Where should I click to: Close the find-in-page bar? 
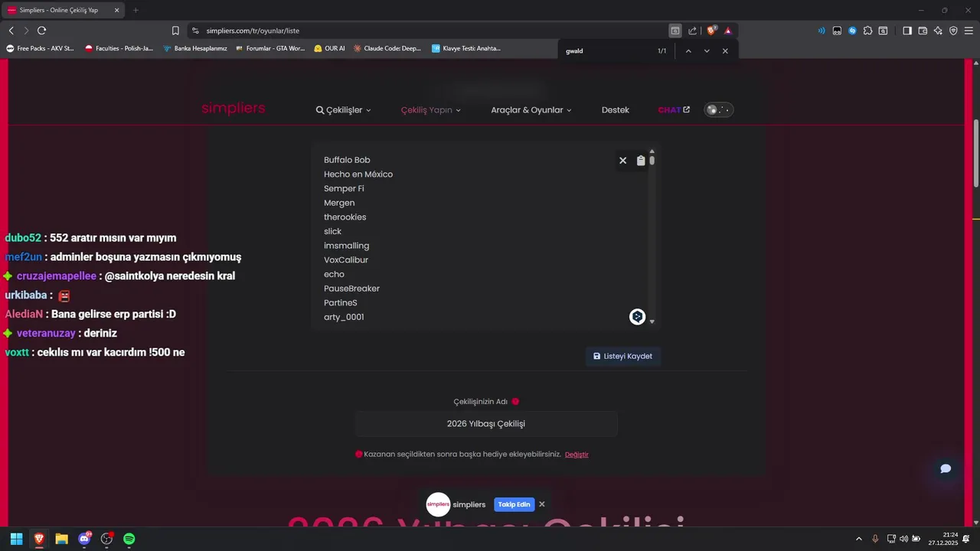pyautogui.click(x=725, y=51)
